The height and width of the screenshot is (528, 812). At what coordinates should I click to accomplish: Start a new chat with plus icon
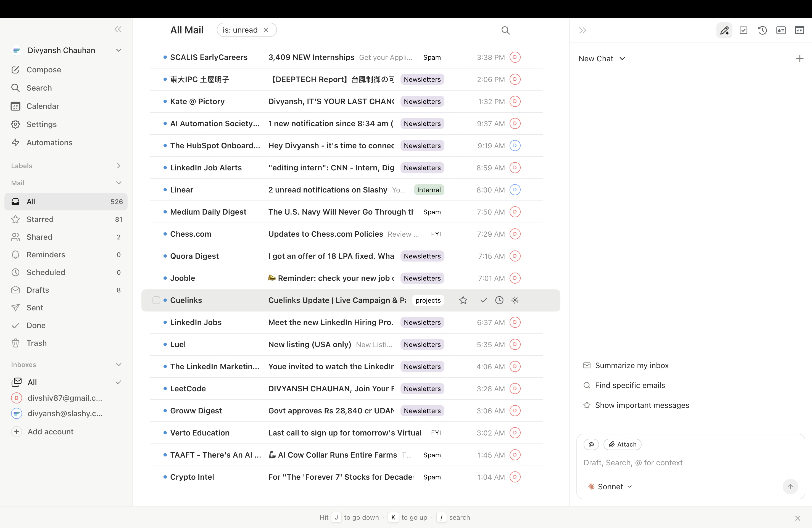coord(799,59)
